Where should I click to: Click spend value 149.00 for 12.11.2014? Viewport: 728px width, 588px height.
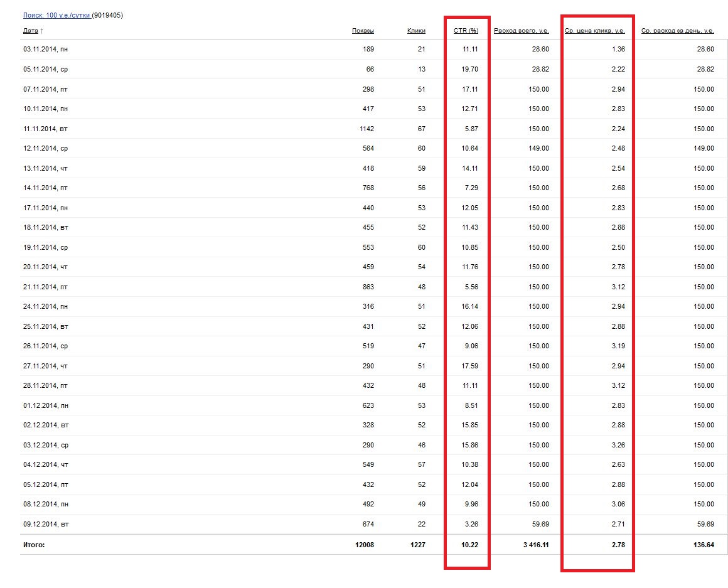click(538, 149)
